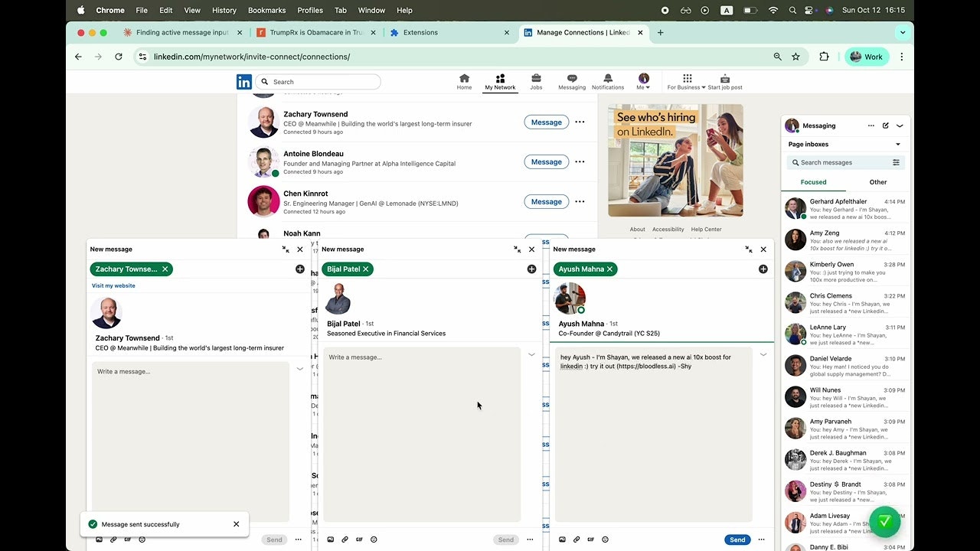980x551 pixels.
Task: Open message filter settings icon
Action: tap(896, 163)
